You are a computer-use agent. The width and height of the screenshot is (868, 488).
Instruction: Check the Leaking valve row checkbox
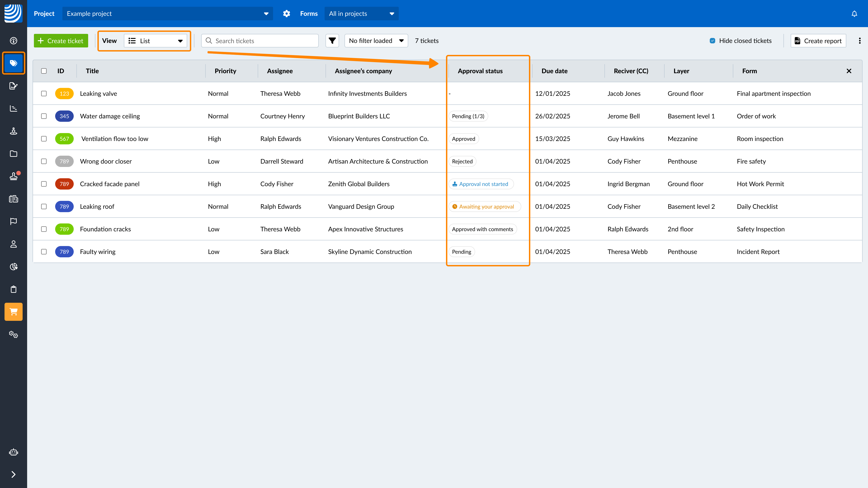tap(44, 94)
